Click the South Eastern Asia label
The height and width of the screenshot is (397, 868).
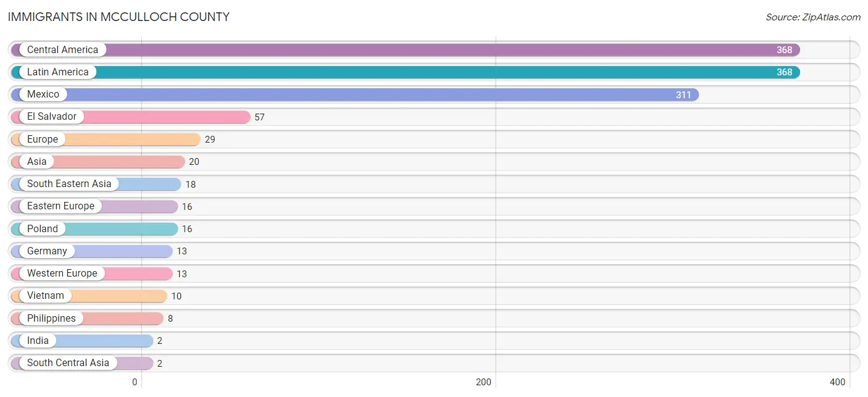pyautogui.click(x=69, y=184)
